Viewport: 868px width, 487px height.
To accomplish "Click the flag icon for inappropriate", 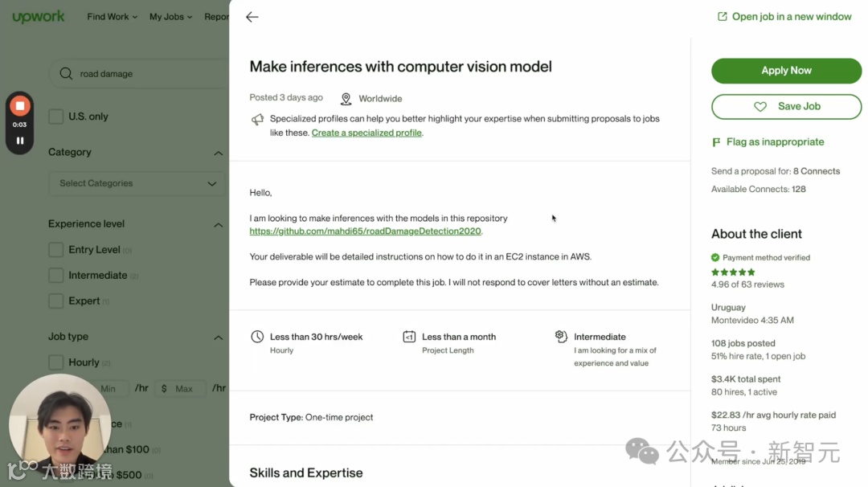I will pyautogui.click(x=716, y=142).
